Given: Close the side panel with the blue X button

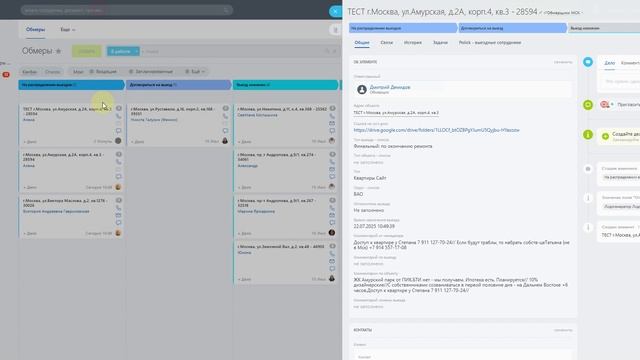Looking at the screenshot, I should [335, 11].
